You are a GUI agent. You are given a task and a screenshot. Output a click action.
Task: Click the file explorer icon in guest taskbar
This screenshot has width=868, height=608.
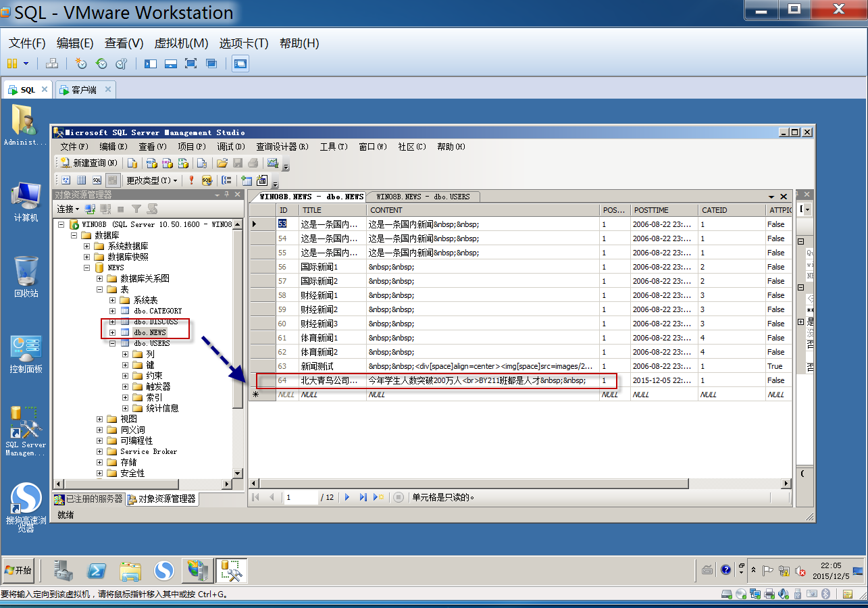tap(130, 571)
